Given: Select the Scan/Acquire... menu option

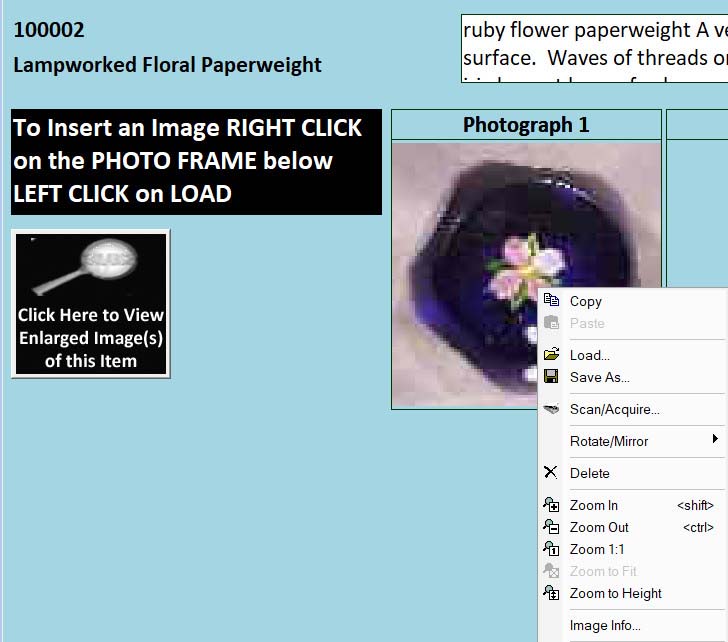Looking at the screenshot, I should [614, 409].
